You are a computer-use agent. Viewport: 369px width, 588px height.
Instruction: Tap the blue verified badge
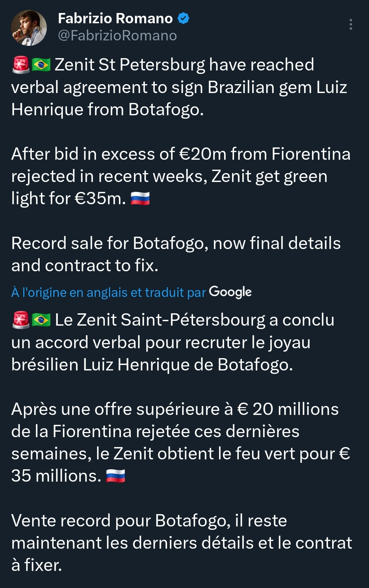point(183,18)
